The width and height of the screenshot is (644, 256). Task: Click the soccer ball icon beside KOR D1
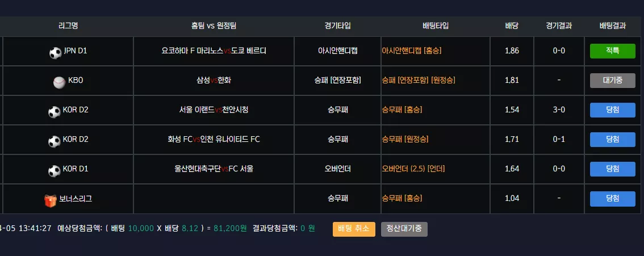(54, 171)
